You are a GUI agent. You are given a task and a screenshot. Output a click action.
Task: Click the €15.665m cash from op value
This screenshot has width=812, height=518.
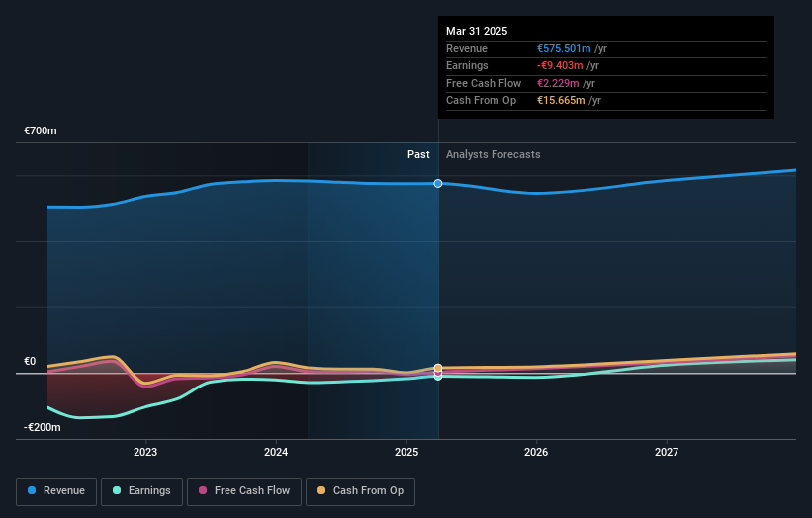561,101
